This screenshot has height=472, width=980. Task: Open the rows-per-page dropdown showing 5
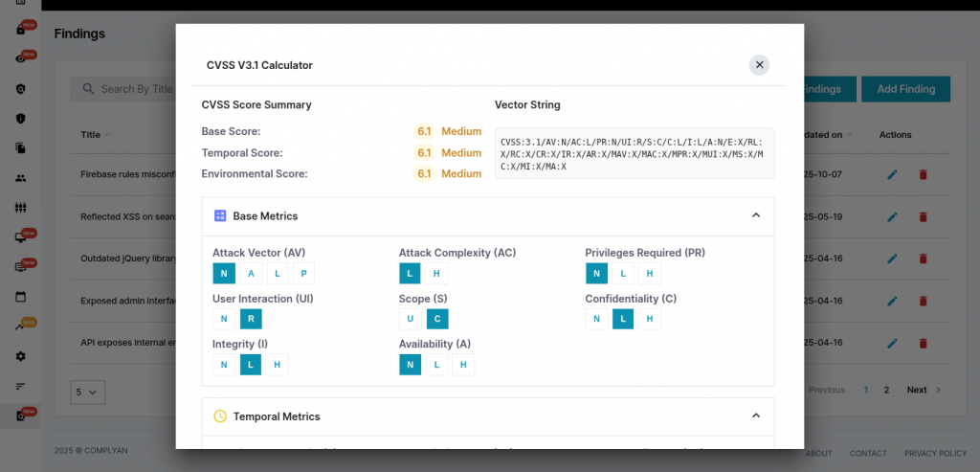pos(87,392)
